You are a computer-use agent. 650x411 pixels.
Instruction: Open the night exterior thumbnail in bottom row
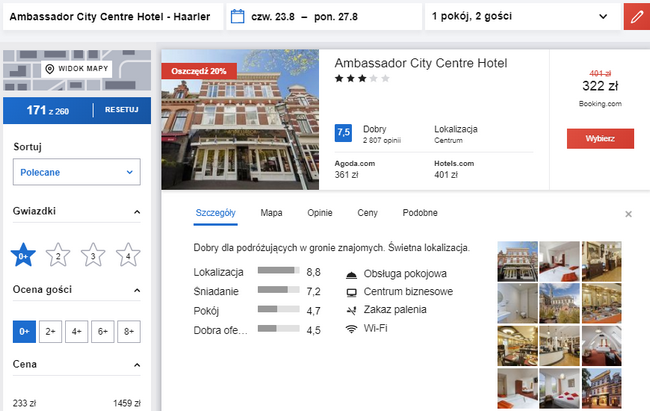601,388
